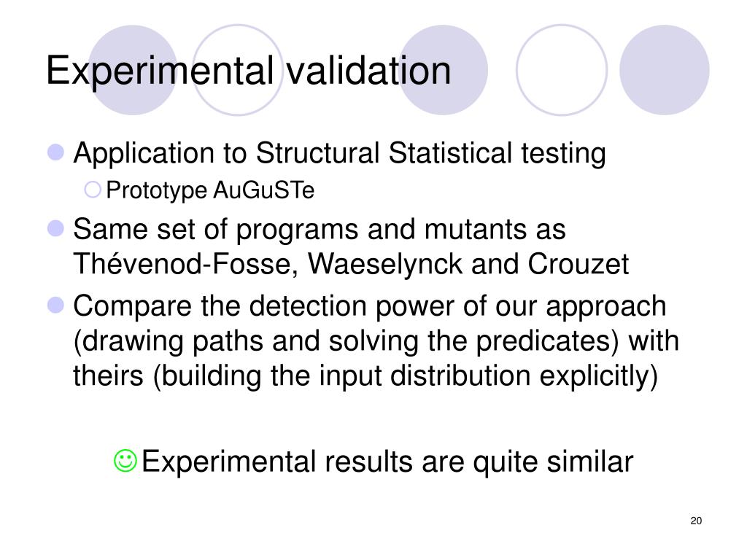The image size is (747, 560).
Task: Click the outlined circle behind title middle
Action: (x=238, y=70)
